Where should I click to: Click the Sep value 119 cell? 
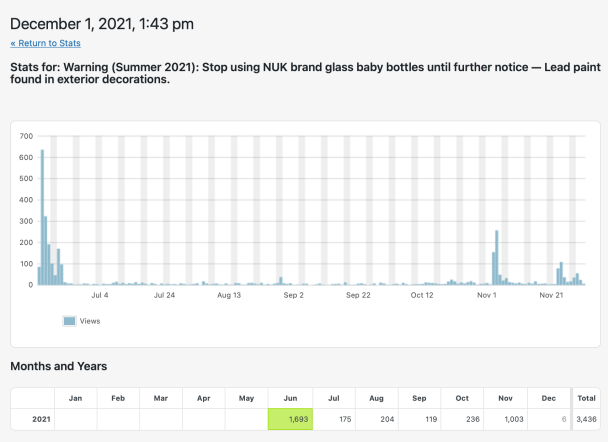coord(420,419)
